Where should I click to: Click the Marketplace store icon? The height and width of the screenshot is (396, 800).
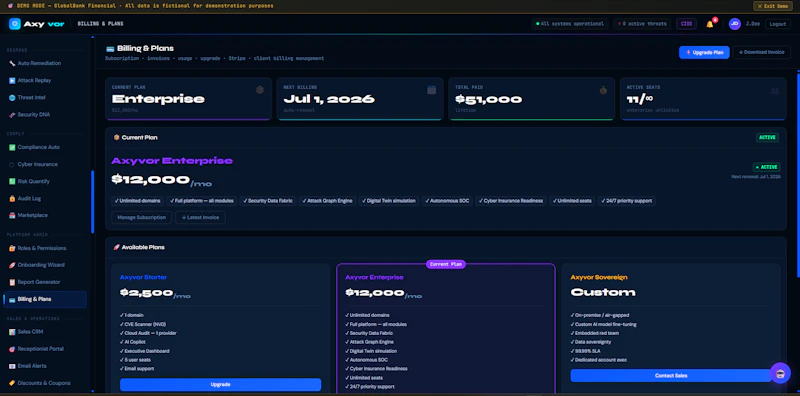[x=12, y=215]
